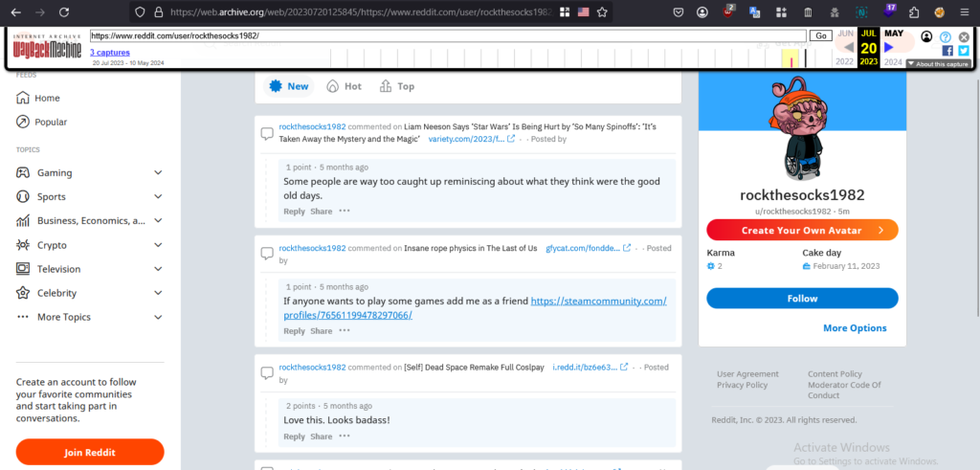The image size is (980, 470).
Task: Open the Home feed
Action: point(38,99)
